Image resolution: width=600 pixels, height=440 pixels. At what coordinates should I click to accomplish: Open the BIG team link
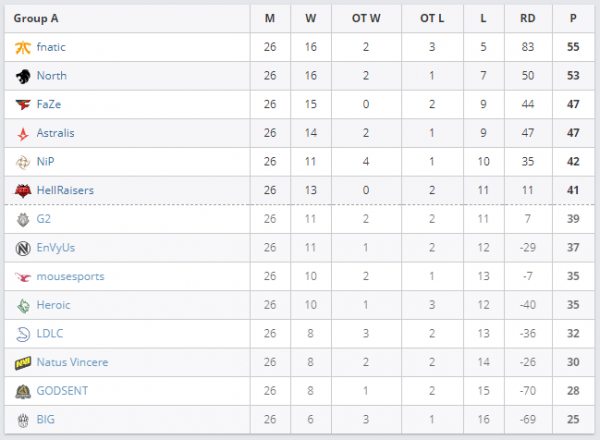(46, 420)
